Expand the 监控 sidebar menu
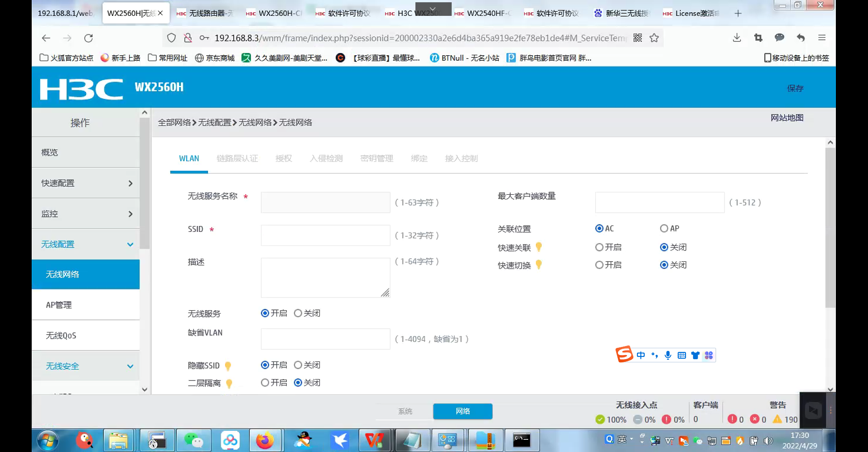This screenshot has height=452, width=868. point(86,214)
